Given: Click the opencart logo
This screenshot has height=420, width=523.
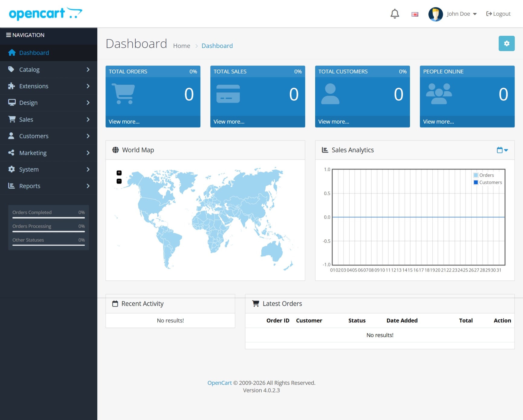Looking at the screenshot, I should [x=45, y=14].
